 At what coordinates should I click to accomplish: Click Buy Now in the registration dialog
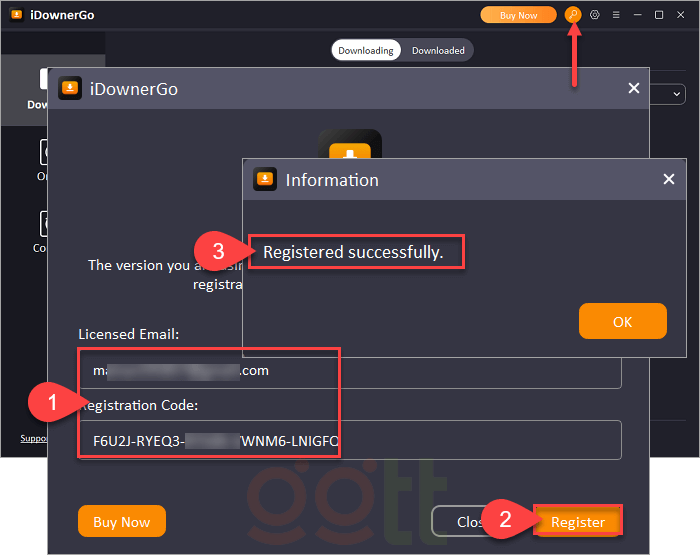coord(121,522)
